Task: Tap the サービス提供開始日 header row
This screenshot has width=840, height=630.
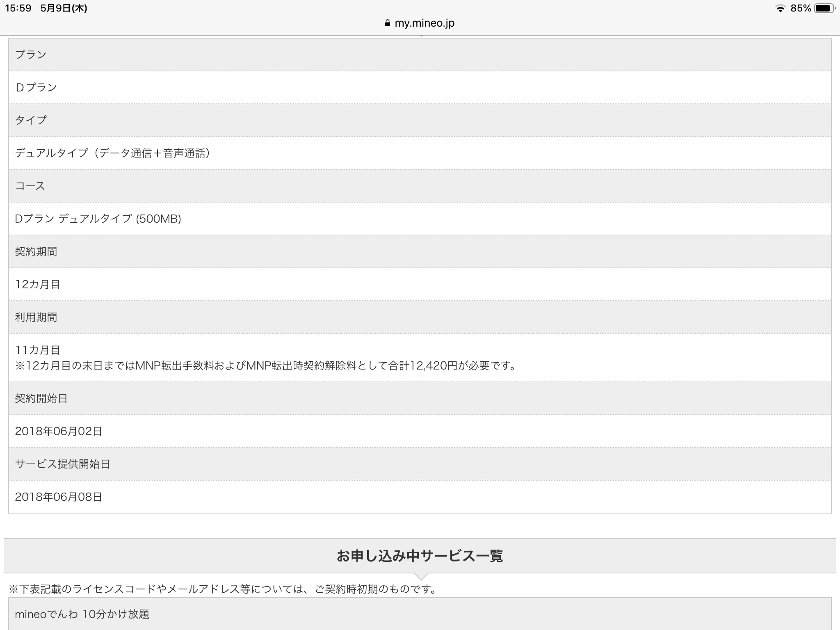Action: pos(62,464)
